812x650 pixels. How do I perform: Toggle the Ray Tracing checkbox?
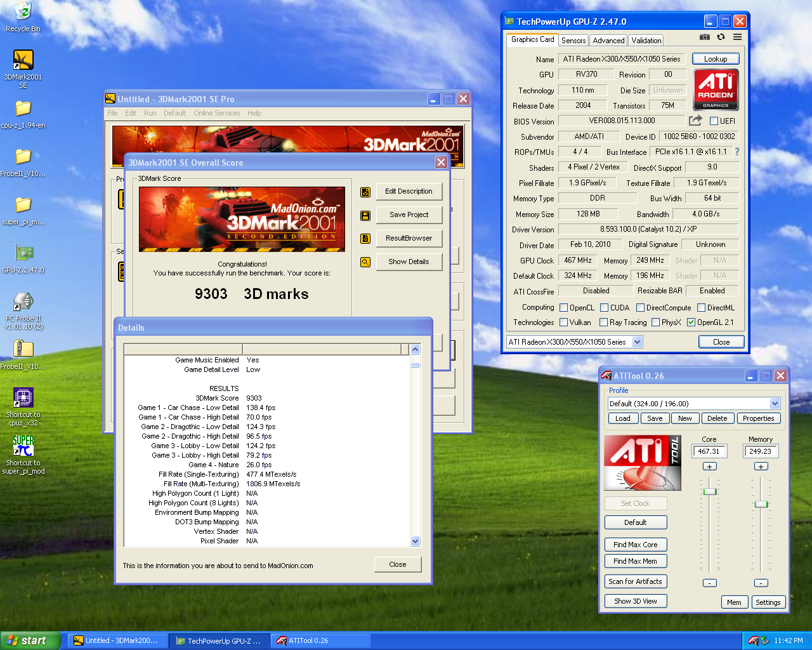tap(603, 322)
